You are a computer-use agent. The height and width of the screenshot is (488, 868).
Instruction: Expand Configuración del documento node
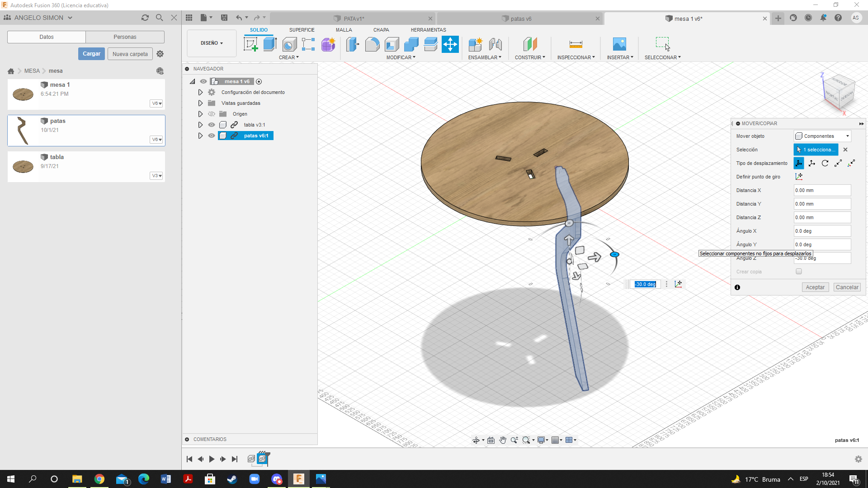pos(200,92)
